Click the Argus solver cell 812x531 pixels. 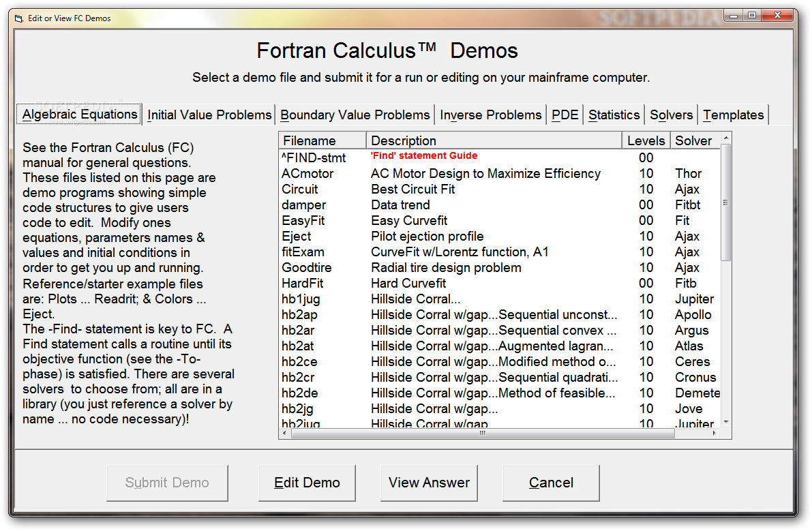tap(692, 331)
